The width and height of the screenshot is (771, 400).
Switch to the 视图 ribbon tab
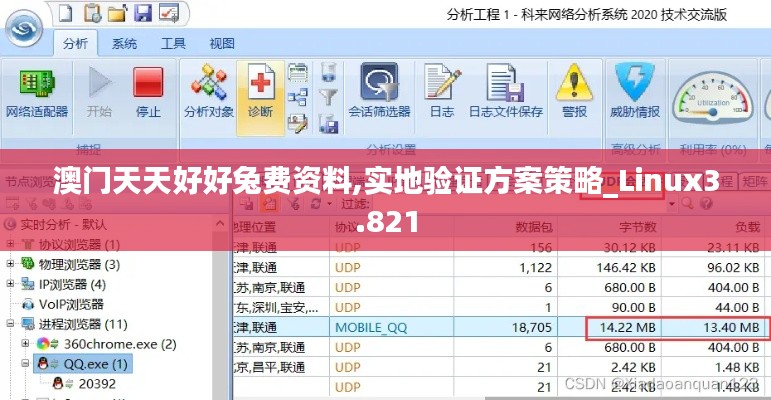coord(222,43)
